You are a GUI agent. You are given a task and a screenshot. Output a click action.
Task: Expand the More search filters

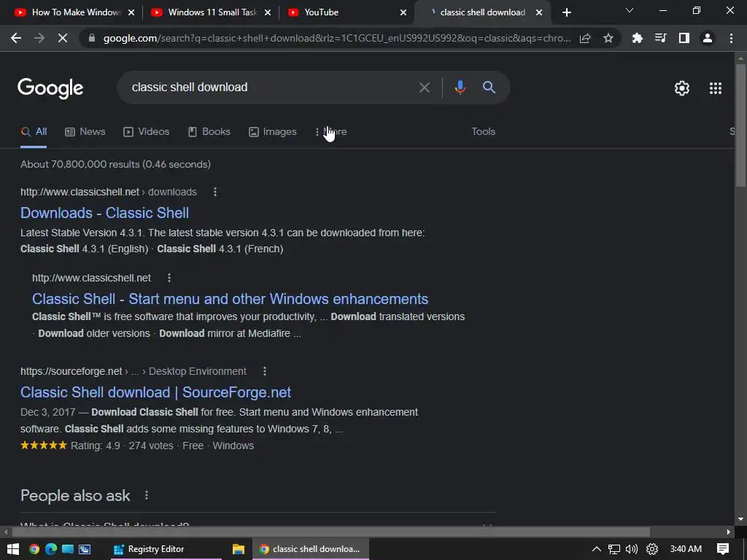pos(330,131)
